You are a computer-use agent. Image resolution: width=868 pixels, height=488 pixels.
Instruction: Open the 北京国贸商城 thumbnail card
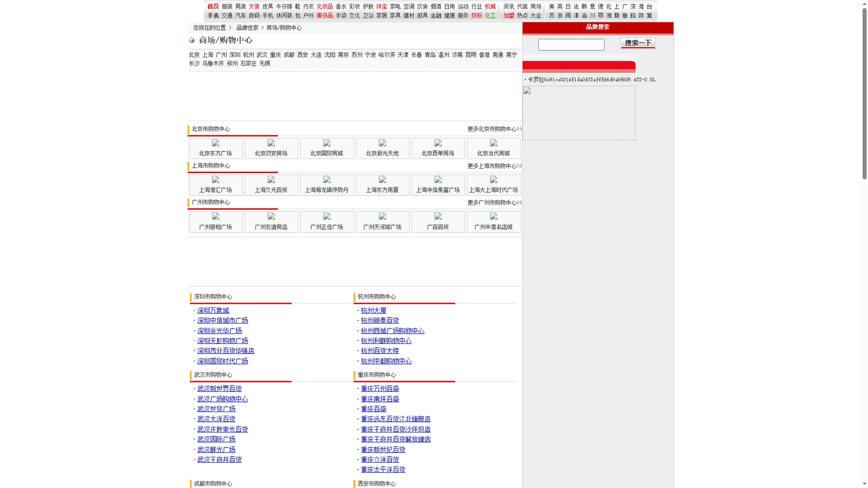[x=327, y=148]
